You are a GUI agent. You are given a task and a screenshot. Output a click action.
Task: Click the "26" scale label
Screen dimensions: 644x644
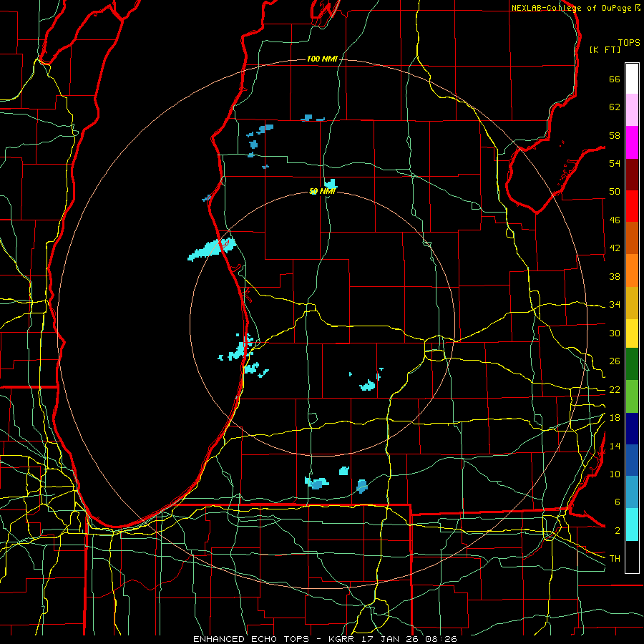[x=615, y=361]
